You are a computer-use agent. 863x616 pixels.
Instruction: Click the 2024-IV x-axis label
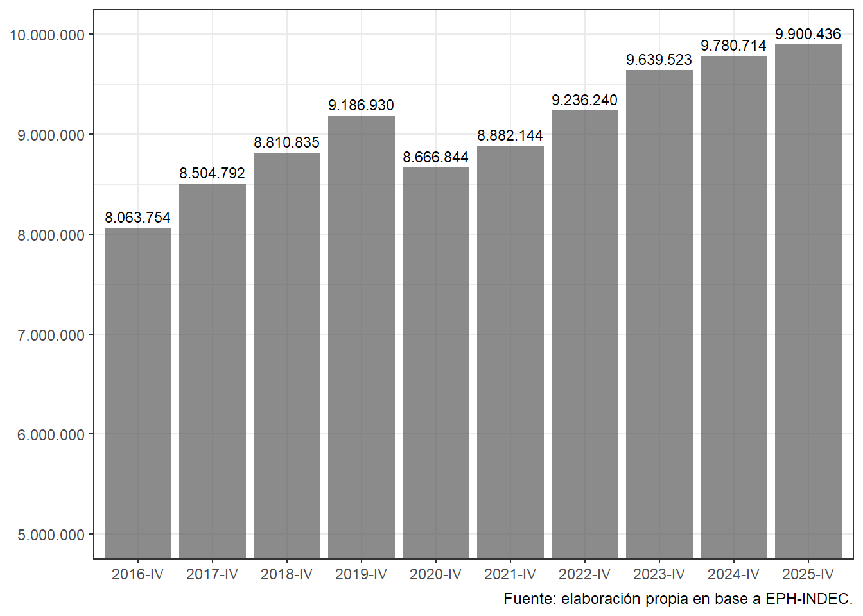(x=734, y=575)
